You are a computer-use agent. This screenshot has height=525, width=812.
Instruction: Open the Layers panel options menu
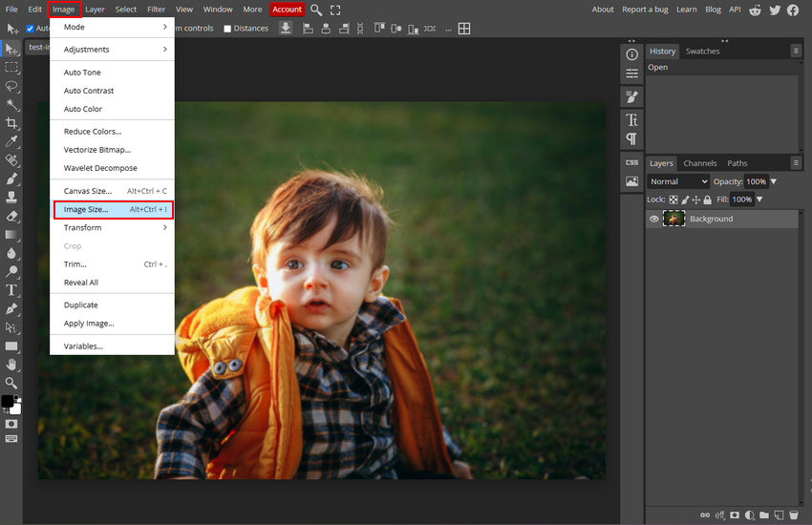[x=796, y=163]
